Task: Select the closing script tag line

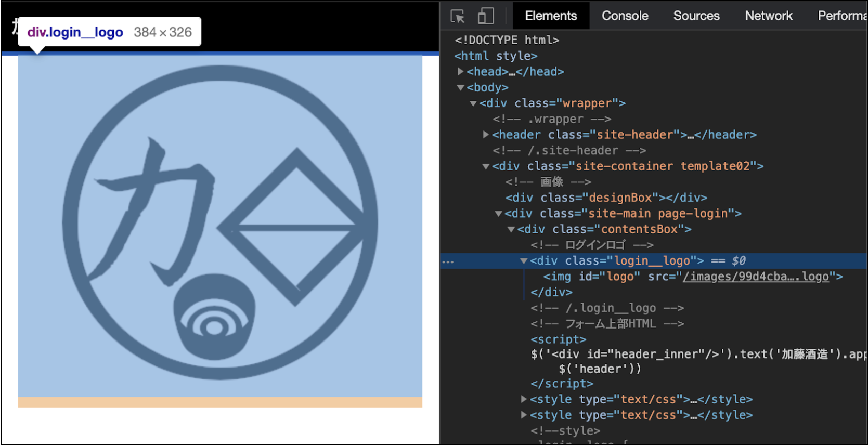Action: 562,384
